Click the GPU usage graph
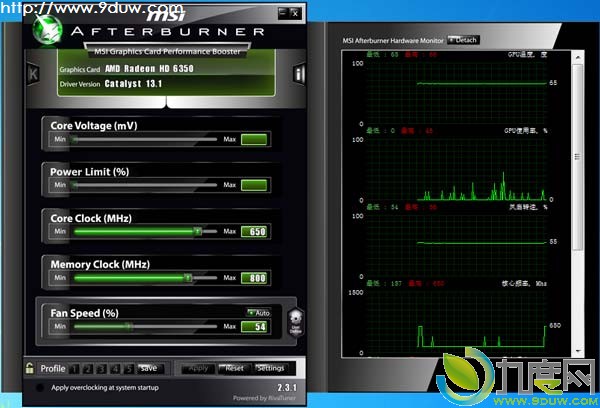 (x=455, y=170)
